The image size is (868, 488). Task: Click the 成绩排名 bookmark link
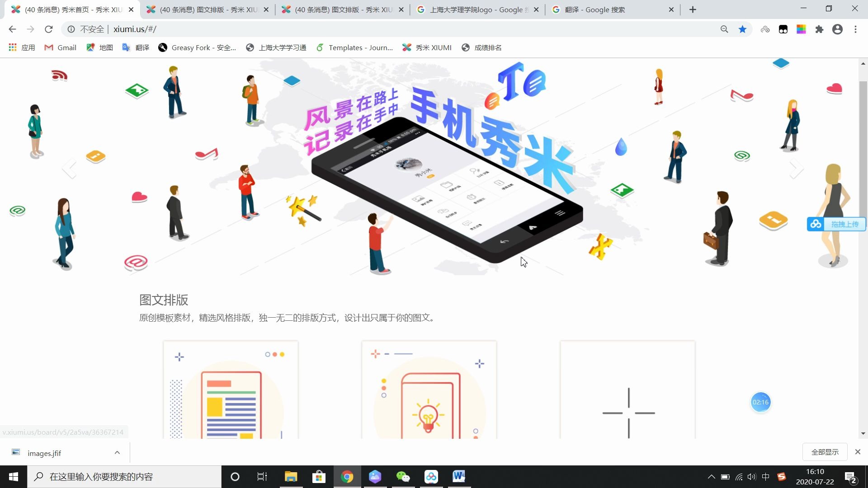(489, 47)
